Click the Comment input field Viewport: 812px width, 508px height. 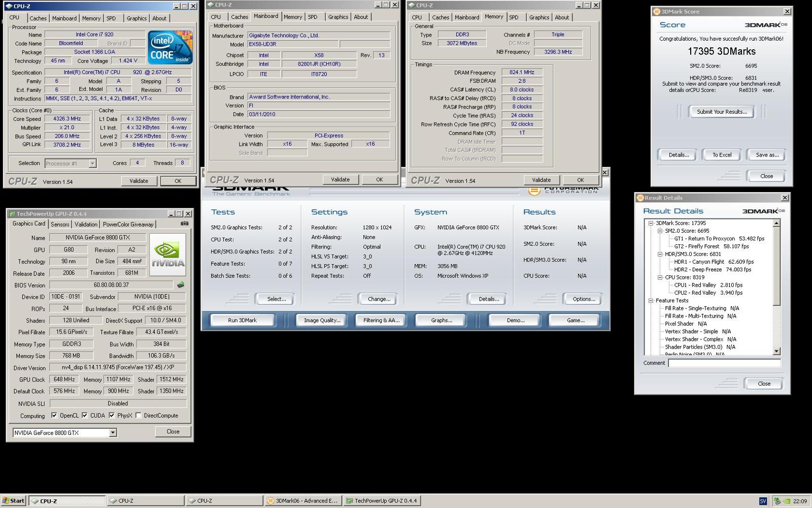click(x=724, y=363)
